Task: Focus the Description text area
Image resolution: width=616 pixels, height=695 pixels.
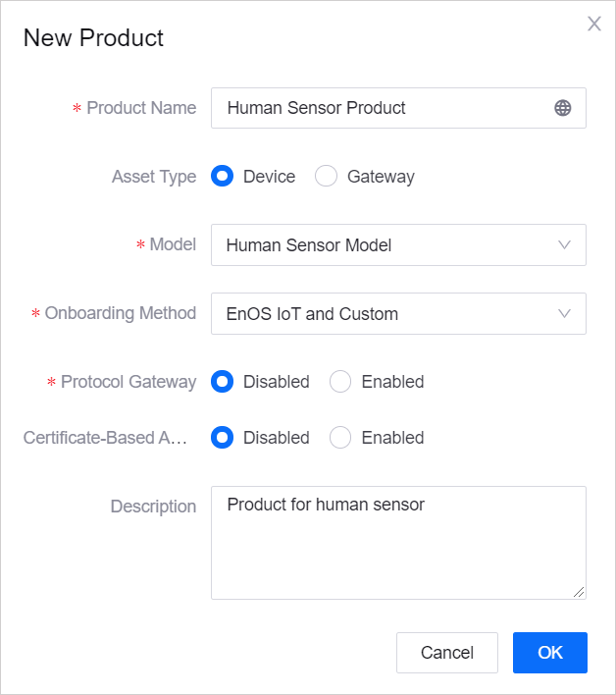Action: pos(398,543)
